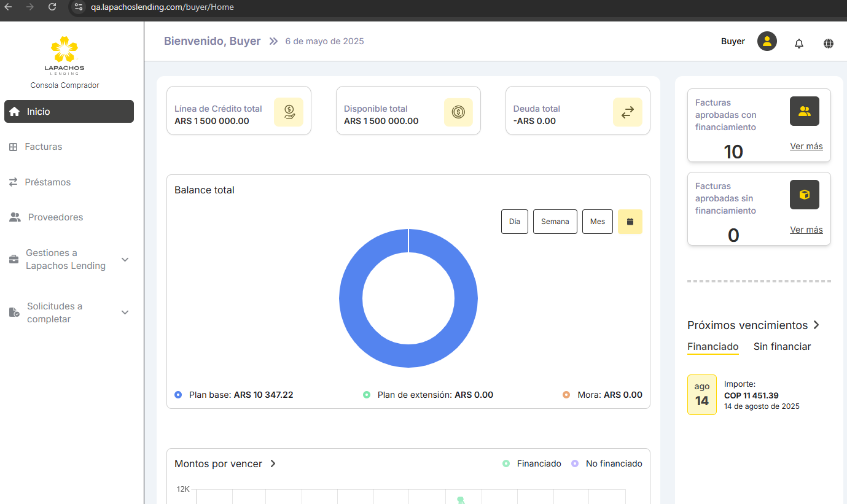The height and width of the screenshot is (504, 847).
Task: Click Ver más for invoices without financing
Action: [806, 230]
